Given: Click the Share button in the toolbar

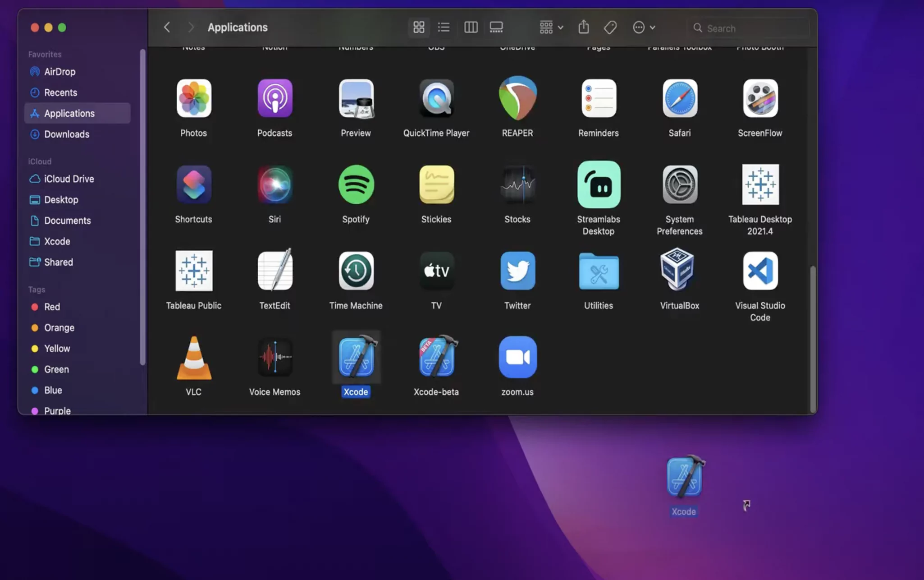Looking at the screenshot, I should [x=584, y=27].
